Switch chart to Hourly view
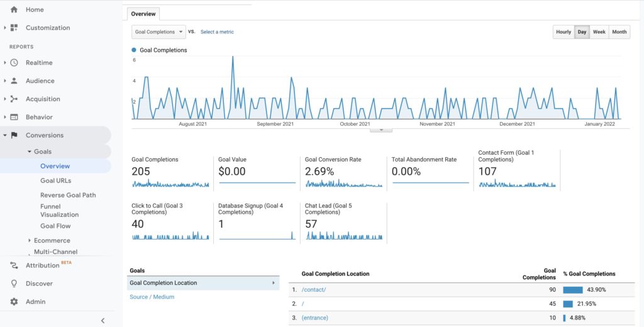This screenshot has height=327, width=644. pos(563,31)
